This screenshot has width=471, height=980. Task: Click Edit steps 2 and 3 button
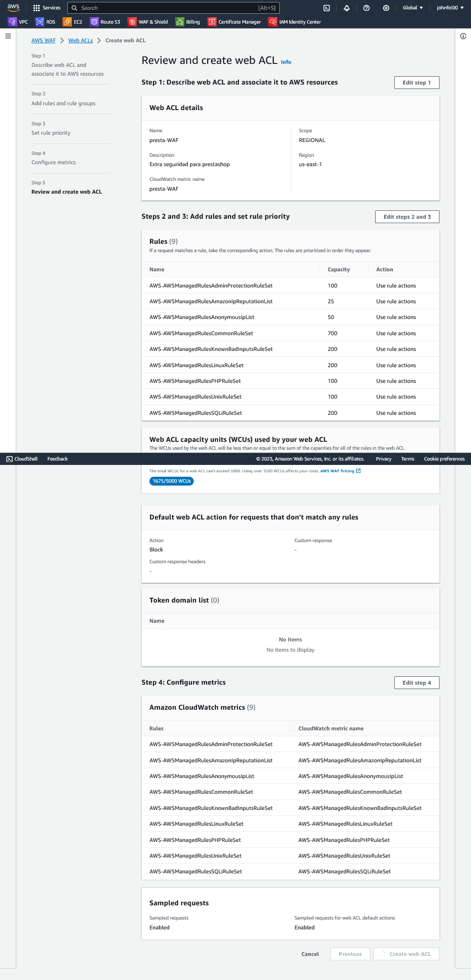click(407, 217)
